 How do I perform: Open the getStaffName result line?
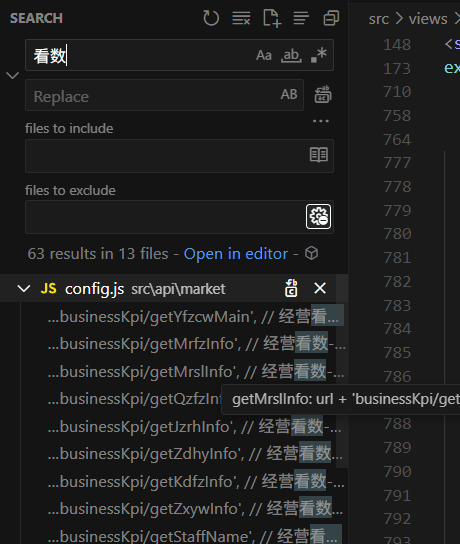194,536
